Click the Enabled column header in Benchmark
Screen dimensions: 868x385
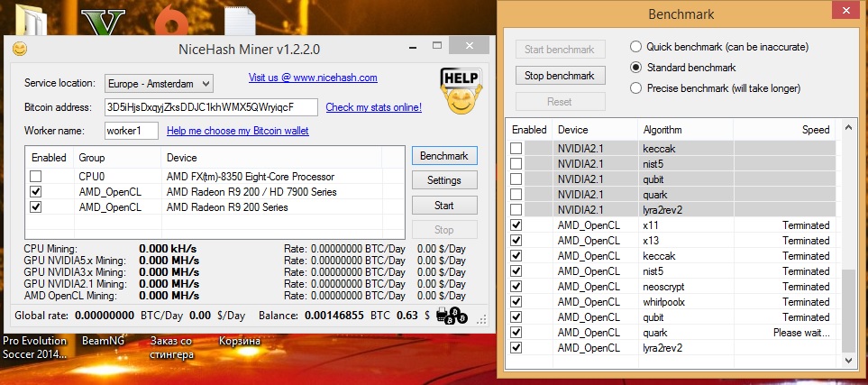click(x=529, y=130)
